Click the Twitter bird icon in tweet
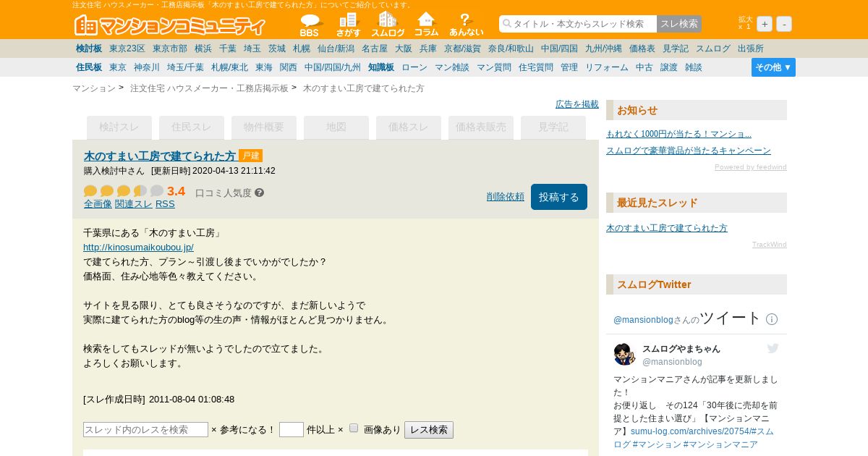The height and width of the screenshot is (456, 868). [773, 349]
